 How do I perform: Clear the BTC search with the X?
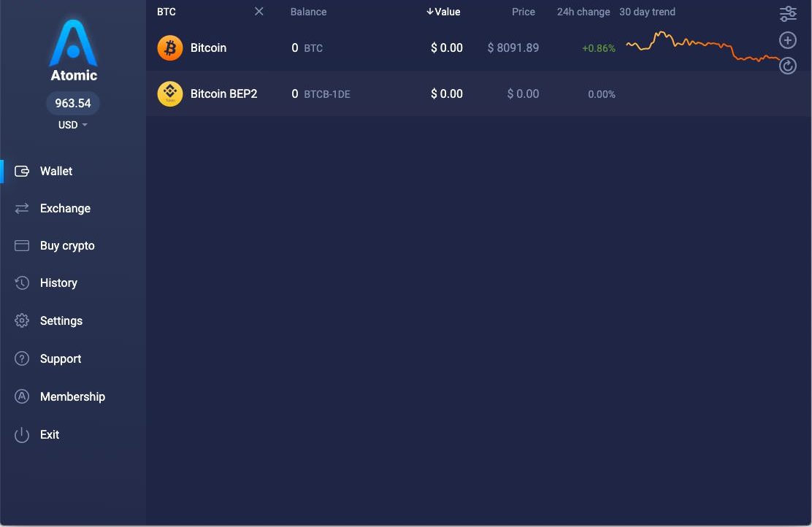tap(259, 12)
